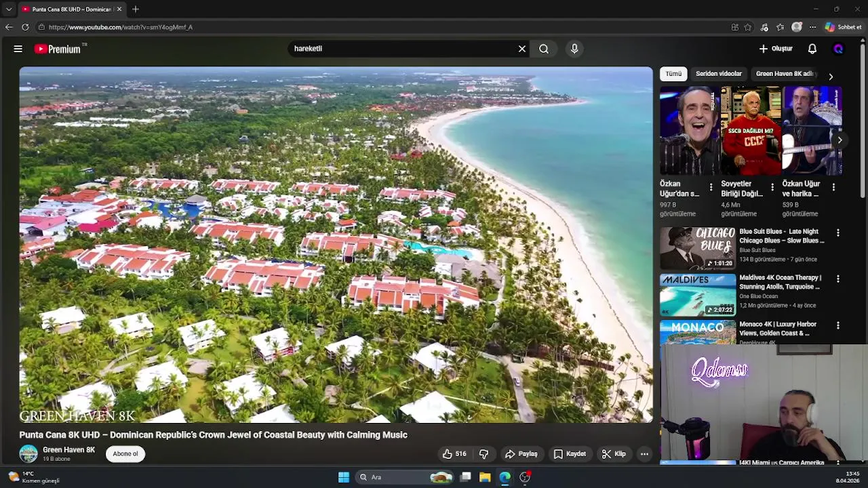
Task: Open the browser profile avatar
Action: point(797,27)
